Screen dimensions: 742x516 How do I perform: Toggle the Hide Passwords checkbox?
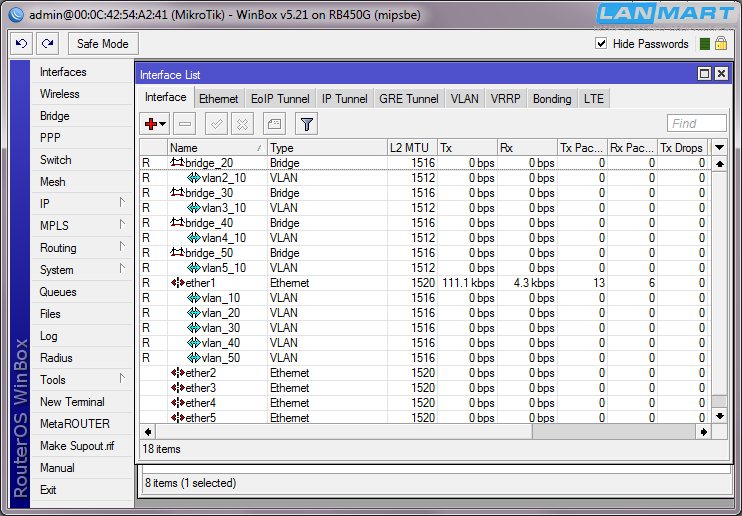click(601, 44)
